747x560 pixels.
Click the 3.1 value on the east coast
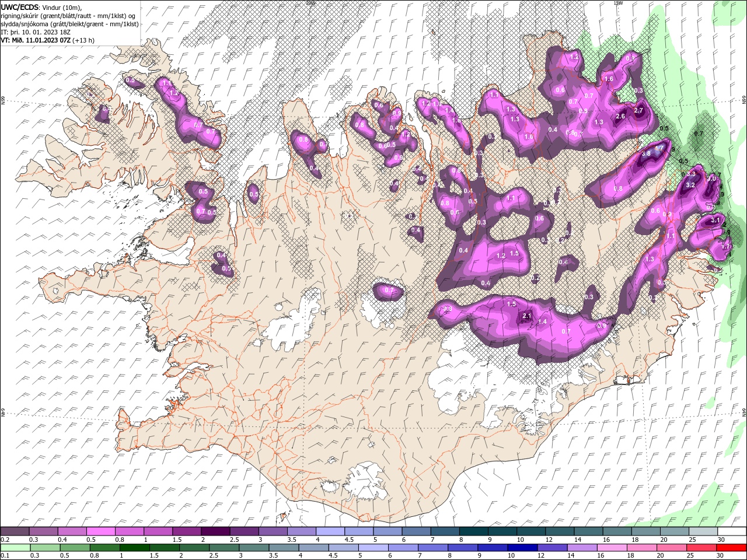point(715,220)
